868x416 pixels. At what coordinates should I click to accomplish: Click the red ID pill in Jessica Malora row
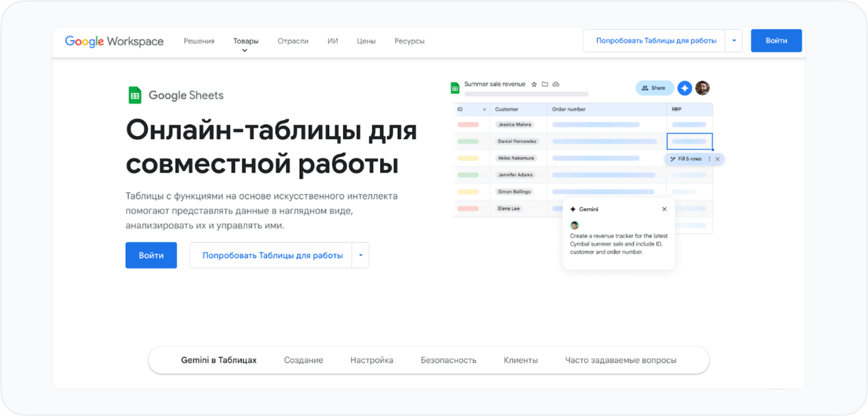click(468, 125)
